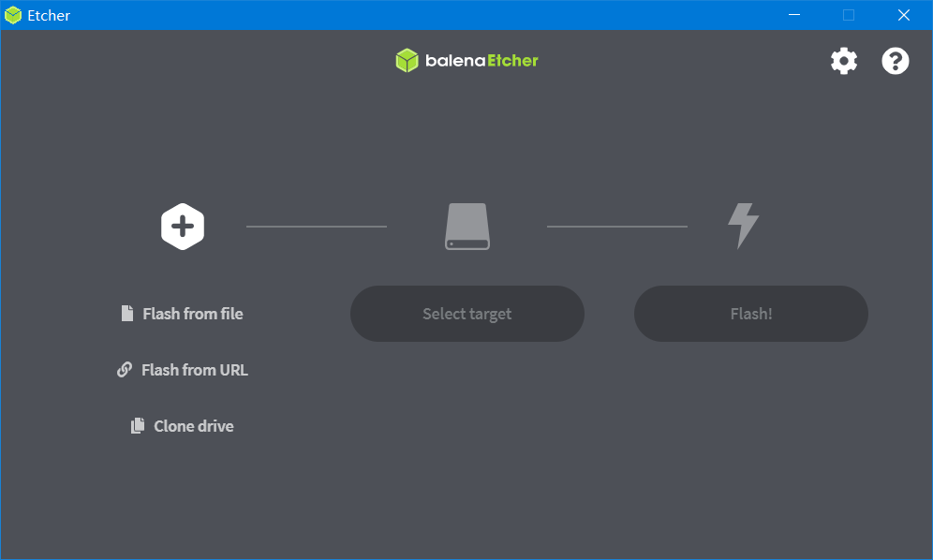Click the Etcher title text in title bar
933x560 pixels.
pos(49,15)
